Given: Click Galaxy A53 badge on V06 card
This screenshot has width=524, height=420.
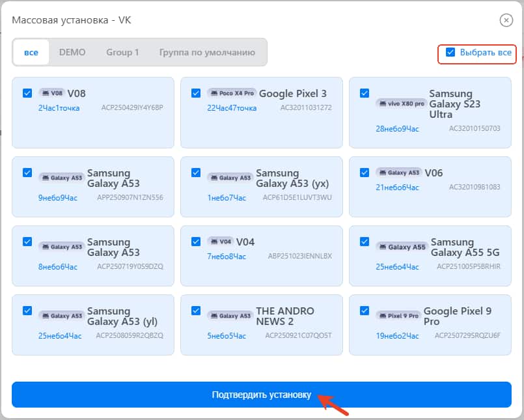Looking at the screenshot, I should tap(399, 173).
